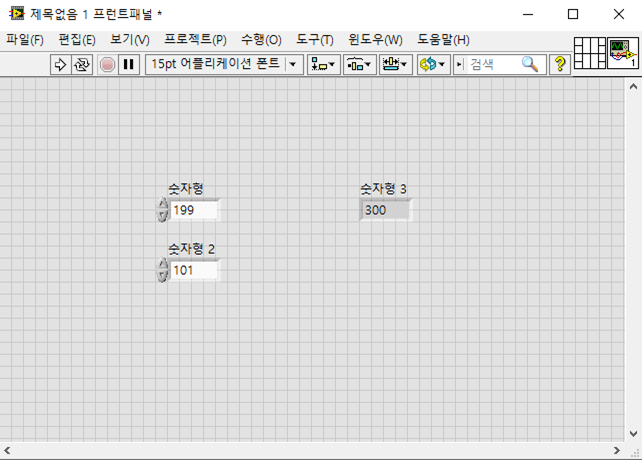Image resolution: width=642 pixels, height=460 pixels.
Task: Open the 보기(V) menu
Action: [130, 40]
